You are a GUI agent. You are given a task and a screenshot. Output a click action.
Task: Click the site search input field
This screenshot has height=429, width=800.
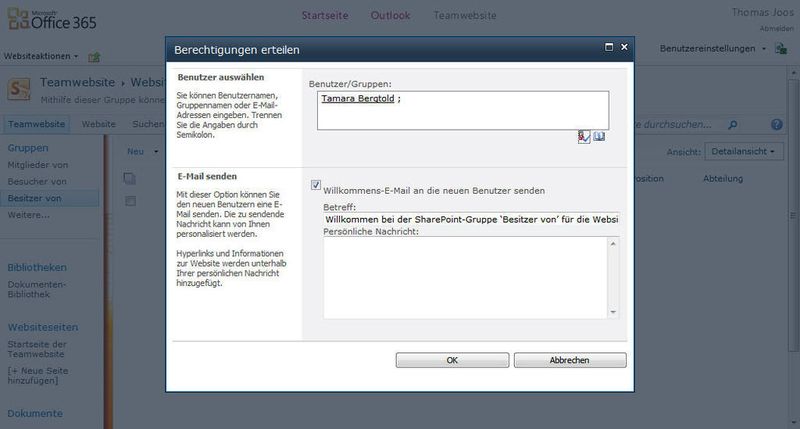tap(679, 124)
